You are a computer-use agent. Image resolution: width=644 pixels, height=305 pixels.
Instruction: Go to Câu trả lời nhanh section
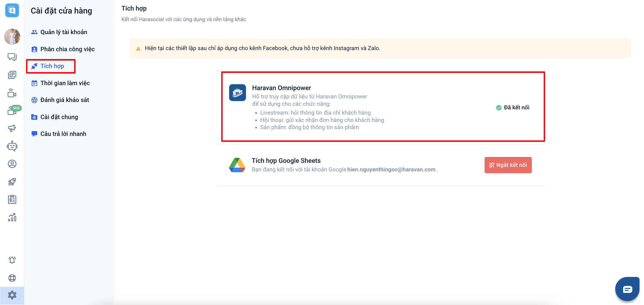point(63,134)
